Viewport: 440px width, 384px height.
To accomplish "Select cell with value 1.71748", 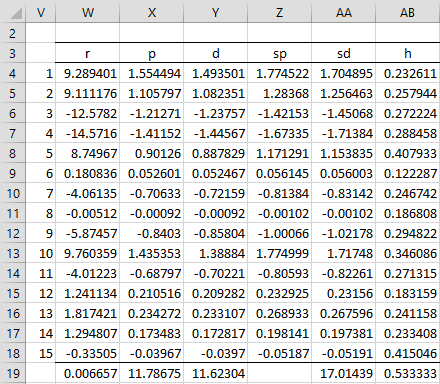I will [x=344, y=253].
